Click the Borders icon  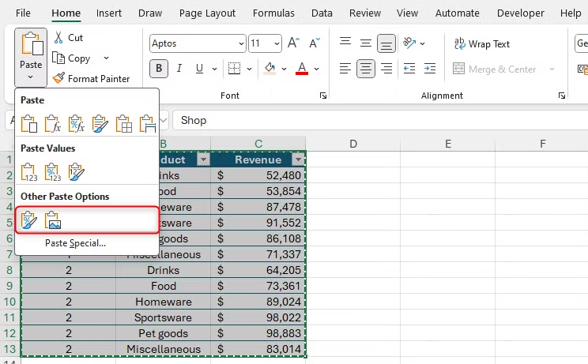pyautogui.click(x=235, y=69)
